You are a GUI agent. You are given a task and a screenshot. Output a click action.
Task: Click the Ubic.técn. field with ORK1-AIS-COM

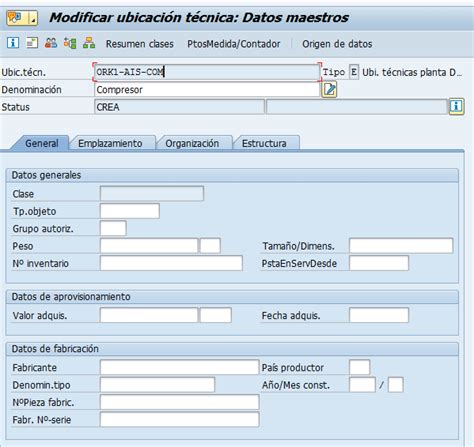[207, 72]
